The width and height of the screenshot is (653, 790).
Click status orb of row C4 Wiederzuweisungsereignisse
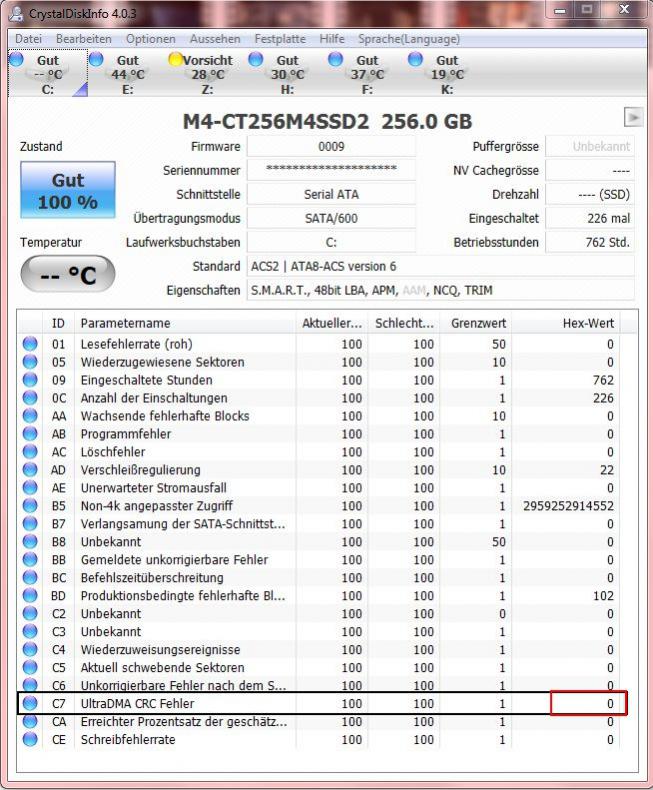tap(30, 649)
